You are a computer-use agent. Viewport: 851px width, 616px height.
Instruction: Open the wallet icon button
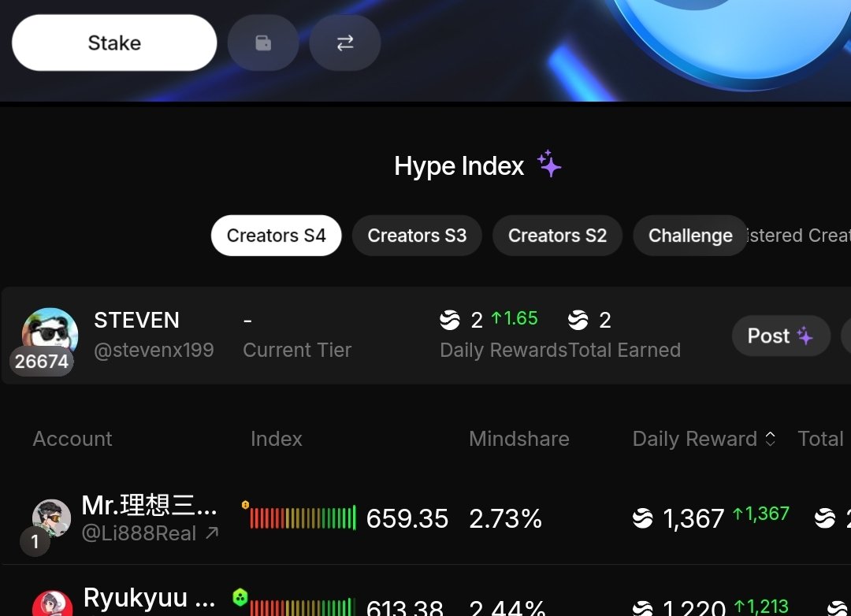(263, 43)
